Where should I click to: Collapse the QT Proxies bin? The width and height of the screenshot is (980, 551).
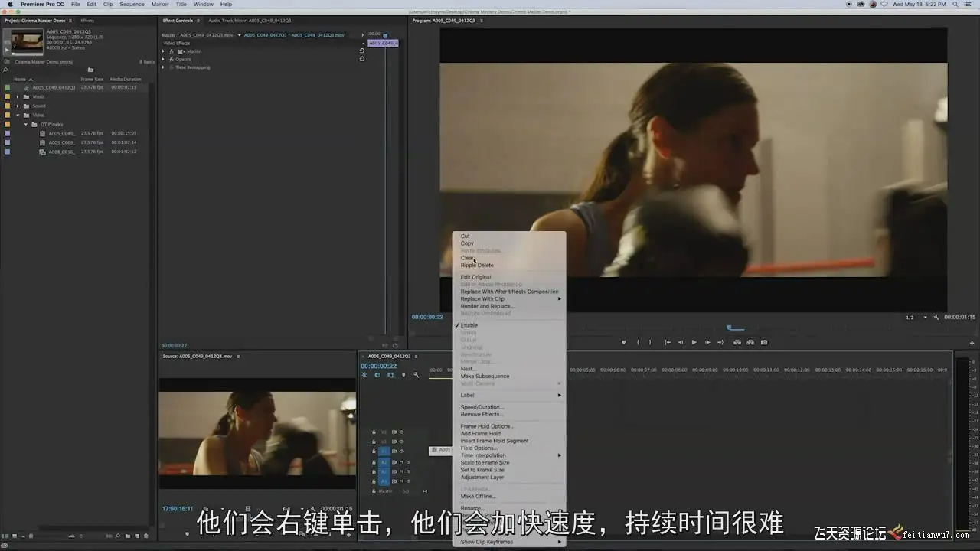(26, 124)
